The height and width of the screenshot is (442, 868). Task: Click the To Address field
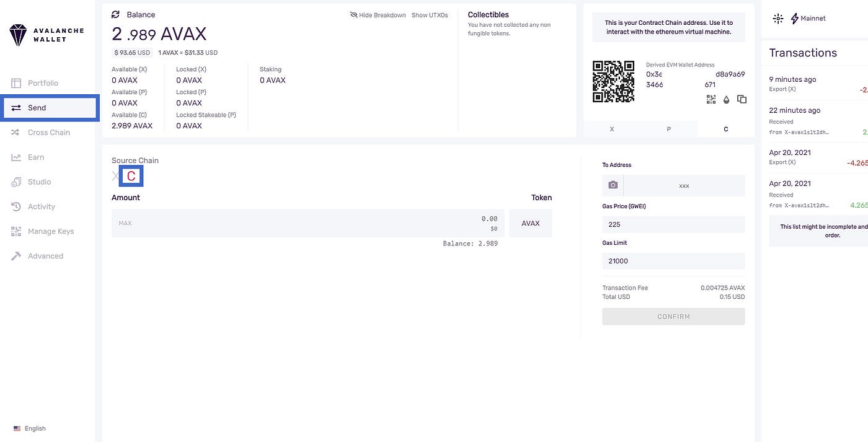[684, 185]
